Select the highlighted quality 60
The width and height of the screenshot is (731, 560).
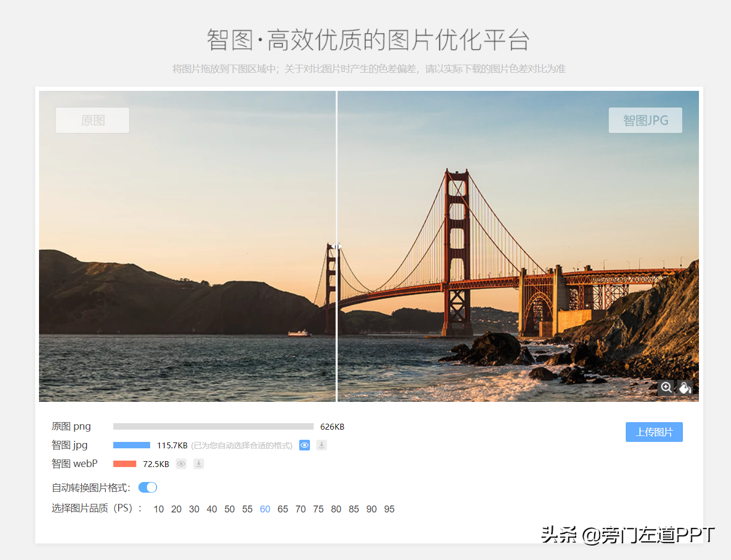[265, 509]
